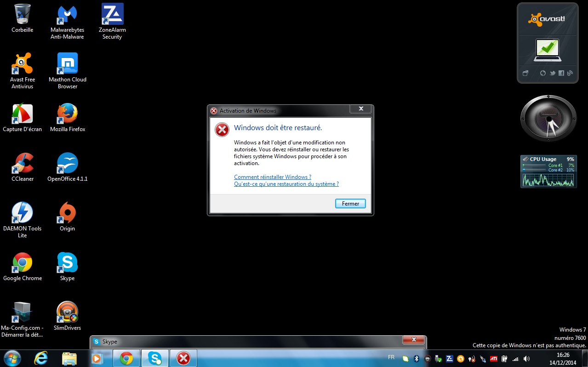Open the 'Comment réinstaller Windows ?' link
The height and width of the screenshot is (367, 588).
273,177
